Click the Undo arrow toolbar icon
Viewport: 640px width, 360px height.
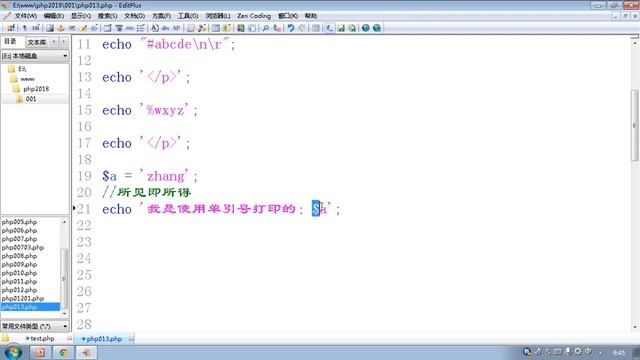coord(291,28)
